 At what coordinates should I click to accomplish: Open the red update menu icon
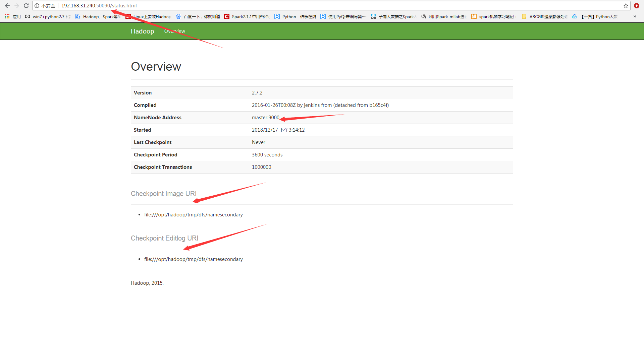coord(637,6)
